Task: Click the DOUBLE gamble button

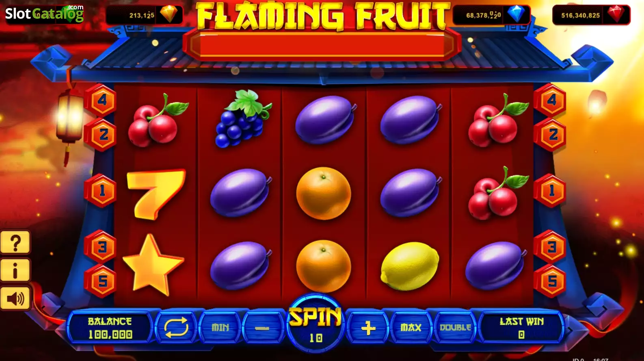Action: pos(455,327)
